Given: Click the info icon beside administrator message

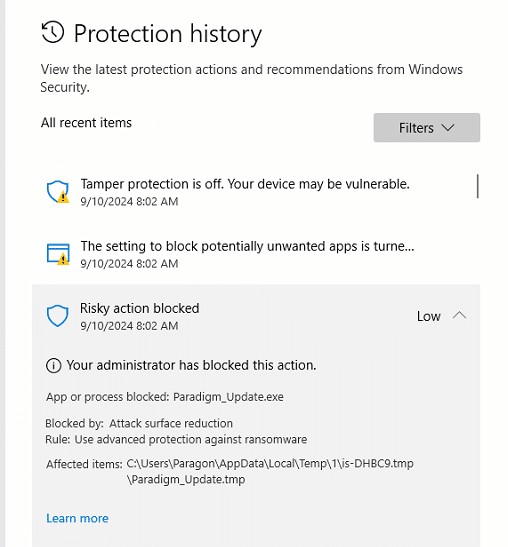Looking at the screenshot, I should tap(53, 366).
